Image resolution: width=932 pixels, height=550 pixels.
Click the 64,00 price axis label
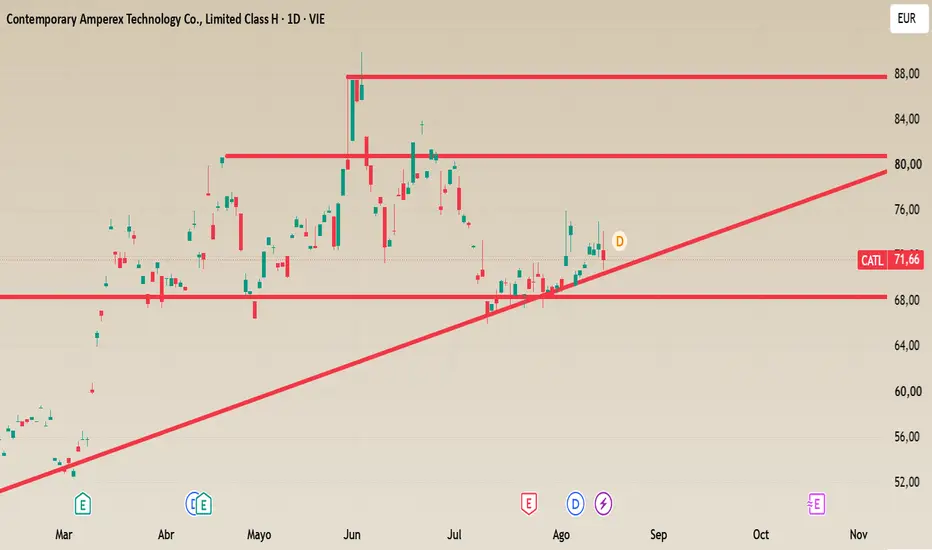pyautogui.click(x=907, y=346)
